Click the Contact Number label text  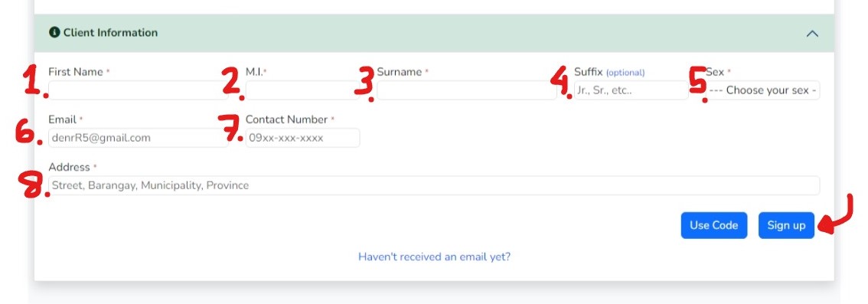(x=286, y=119)
